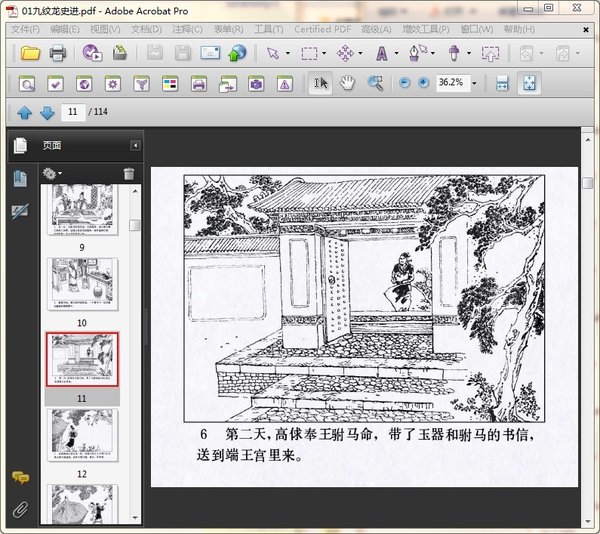
Task: Open the 注释(C) menu
Action: 187,29
